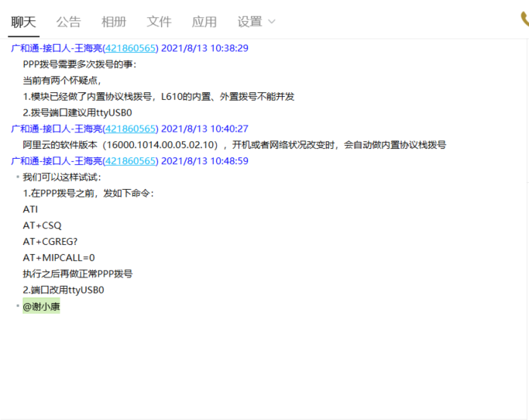Click the line '2.端口改用ttyUSB0'
Screen dimensions: 529x420
pyautogui.click(x=64, y=290)
